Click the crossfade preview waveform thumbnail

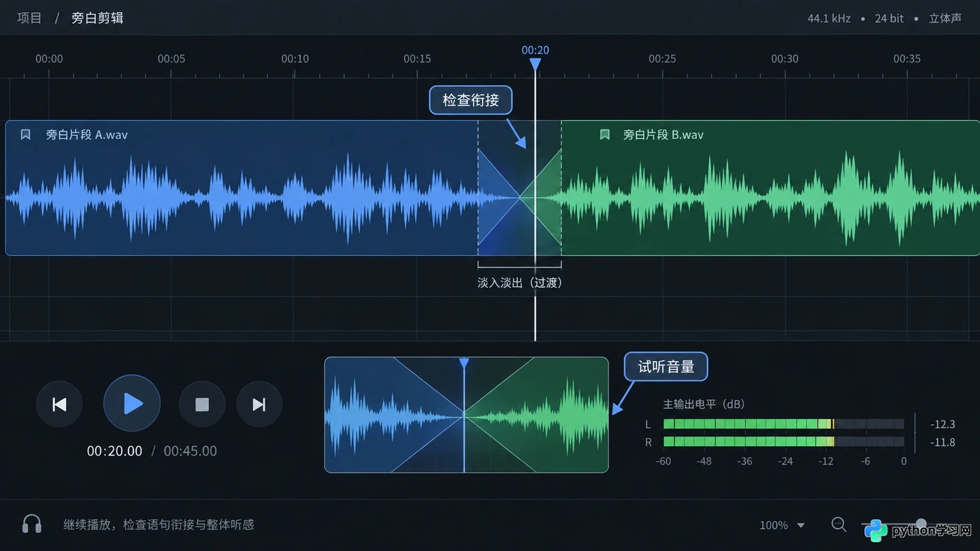(466, 414)
